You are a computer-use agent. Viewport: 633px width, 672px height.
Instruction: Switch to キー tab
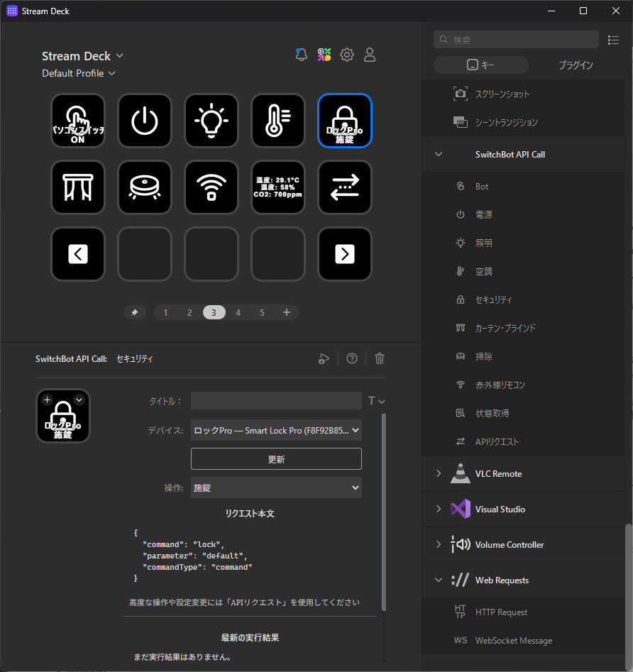481,65
